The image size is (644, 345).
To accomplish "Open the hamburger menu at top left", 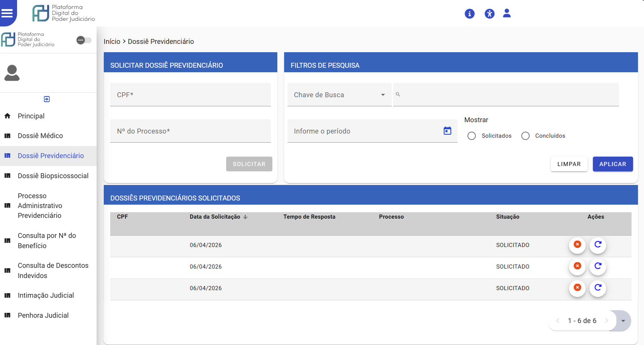I will [7, 13].
